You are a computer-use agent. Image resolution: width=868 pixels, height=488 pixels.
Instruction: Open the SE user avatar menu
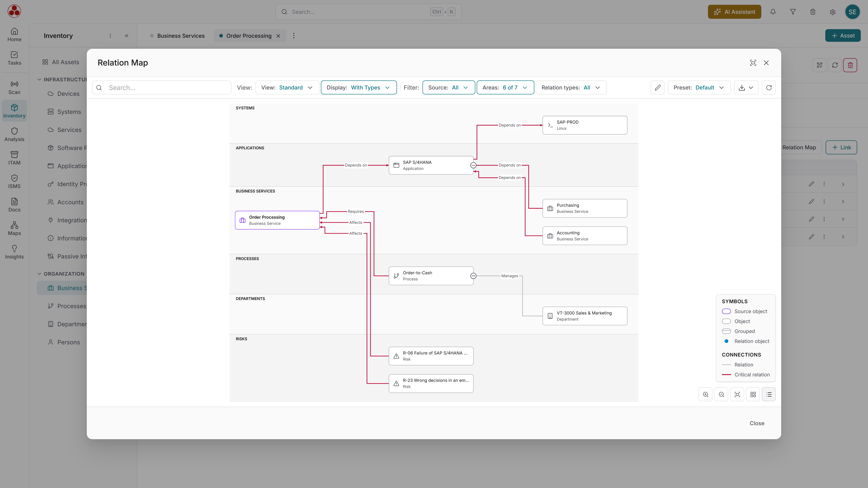pos(852,12)
